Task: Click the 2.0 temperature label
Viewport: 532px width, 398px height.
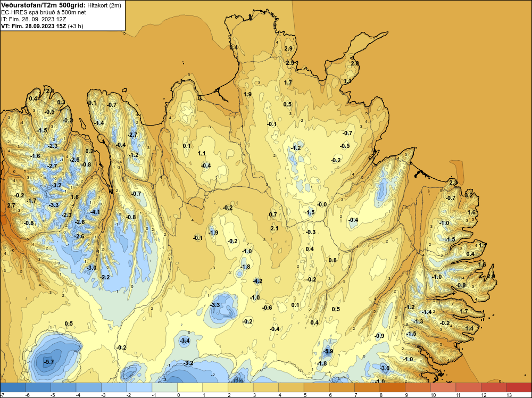Action: point(491,277)
